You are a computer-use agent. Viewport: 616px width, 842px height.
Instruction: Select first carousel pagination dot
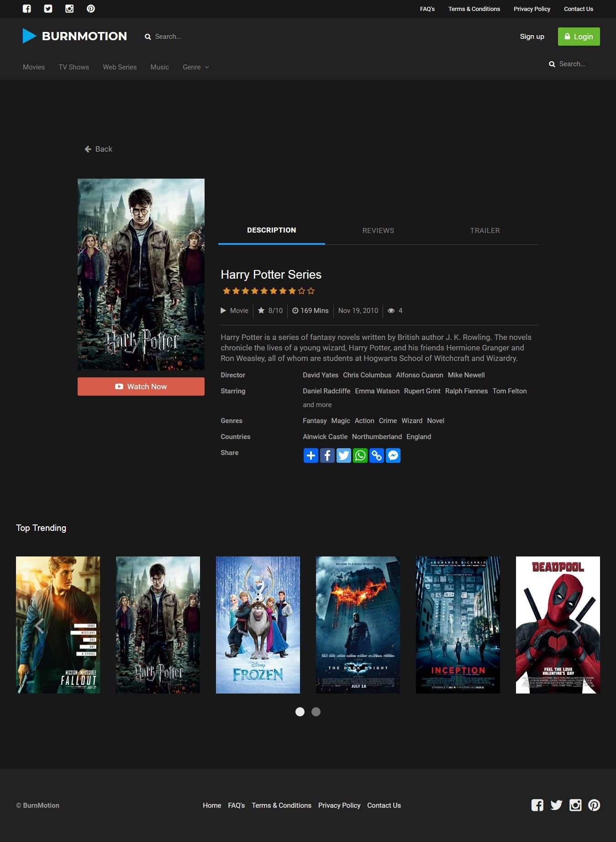click(300, 712)
